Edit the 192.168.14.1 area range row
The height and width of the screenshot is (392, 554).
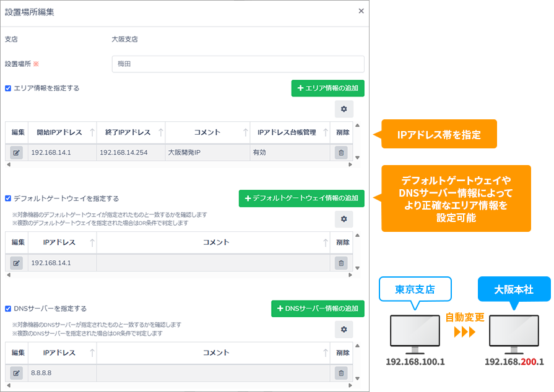[x=16, y=153]
